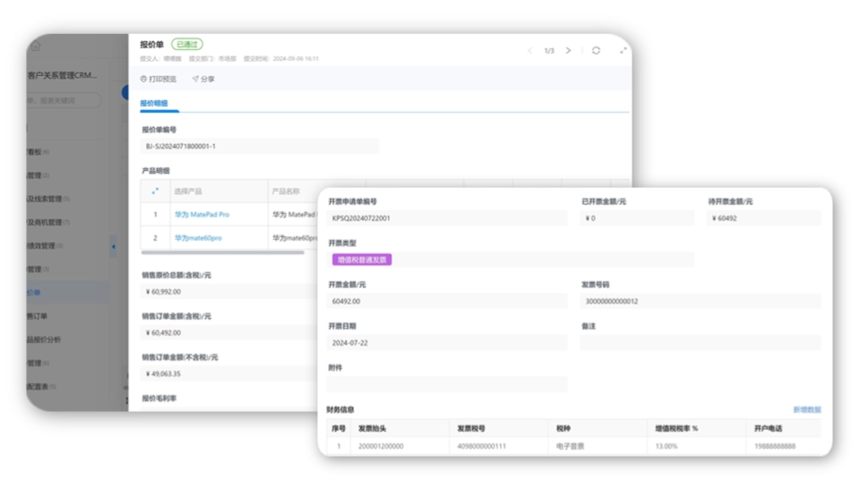Viewport: 860px width, 504px height.
Task: Click the ¥ 49,063.35 tax-excluded value
Action: tap(163, 374)
